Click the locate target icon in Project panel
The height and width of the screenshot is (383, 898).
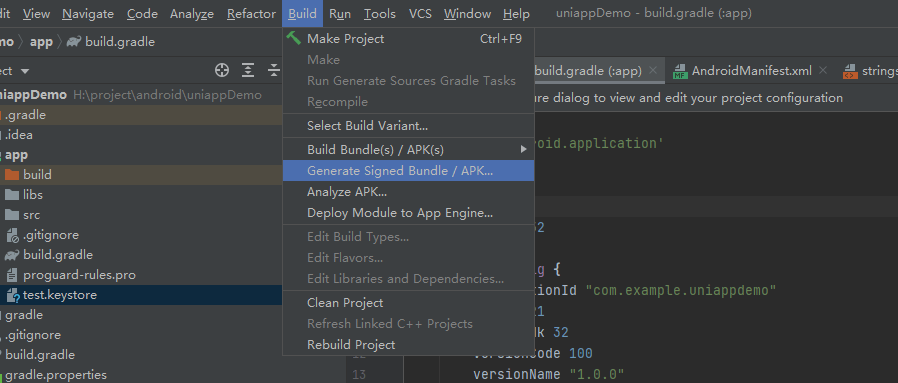pyautogui.click(x=222, y=70)
